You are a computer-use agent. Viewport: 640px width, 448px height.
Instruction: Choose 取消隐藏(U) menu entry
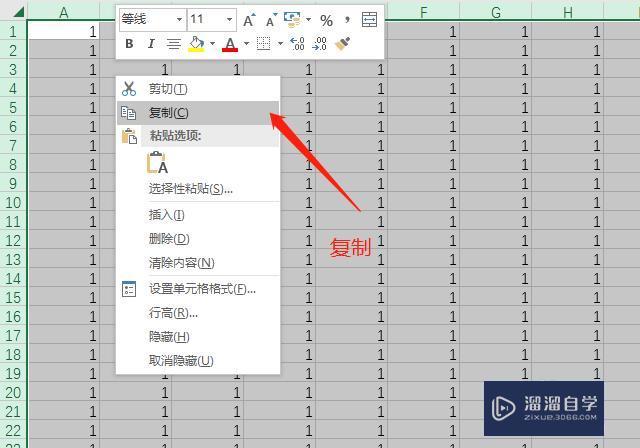pos(198,361)
